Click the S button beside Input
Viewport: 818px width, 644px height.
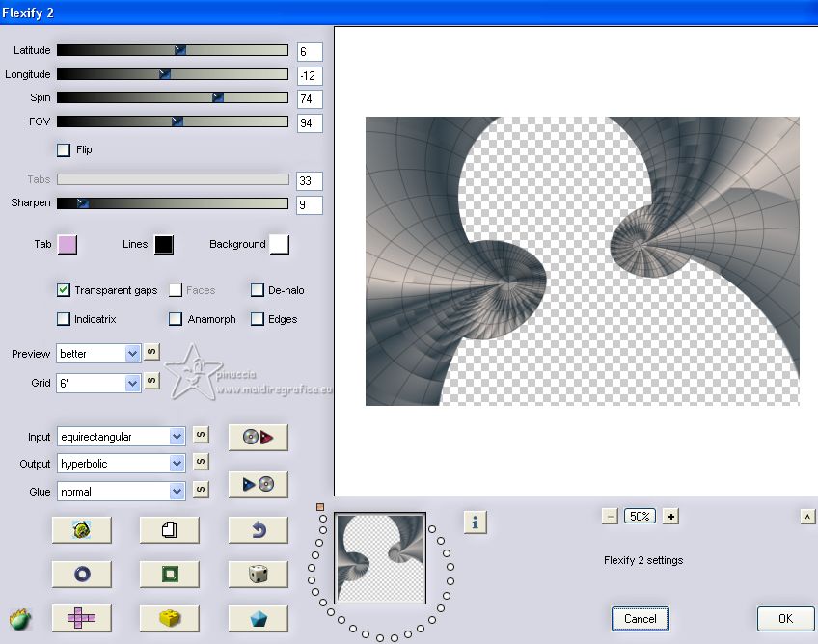point(201,435)
